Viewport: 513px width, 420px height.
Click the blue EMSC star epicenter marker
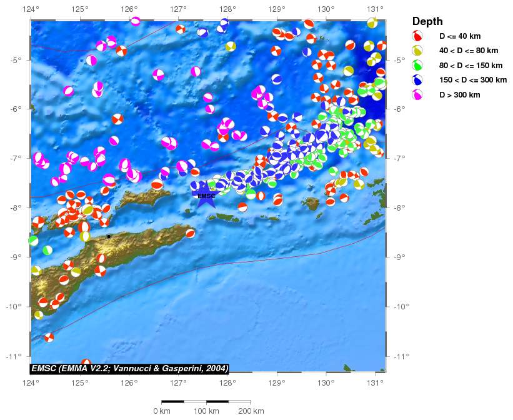pyautogui.click(x=206, y=196)
